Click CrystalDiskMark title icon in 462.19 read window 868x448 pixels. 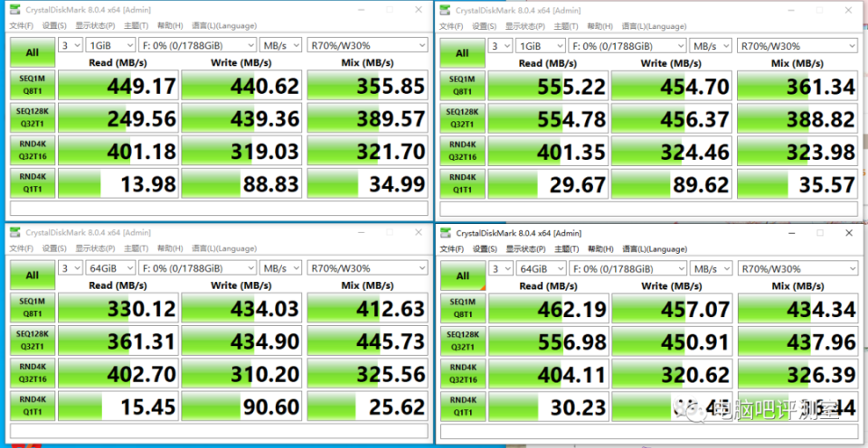(446, 233)
